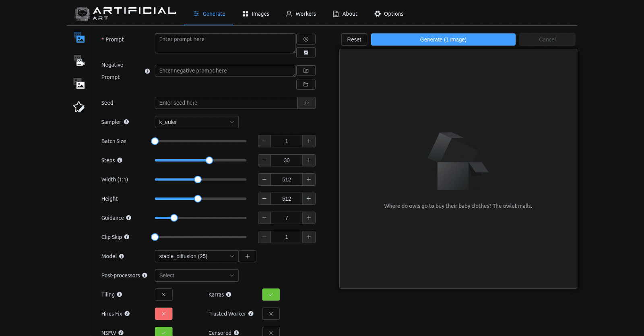The image size is (644, 336).
Task: Open prompt history clock button
Action: coord(305,39)
